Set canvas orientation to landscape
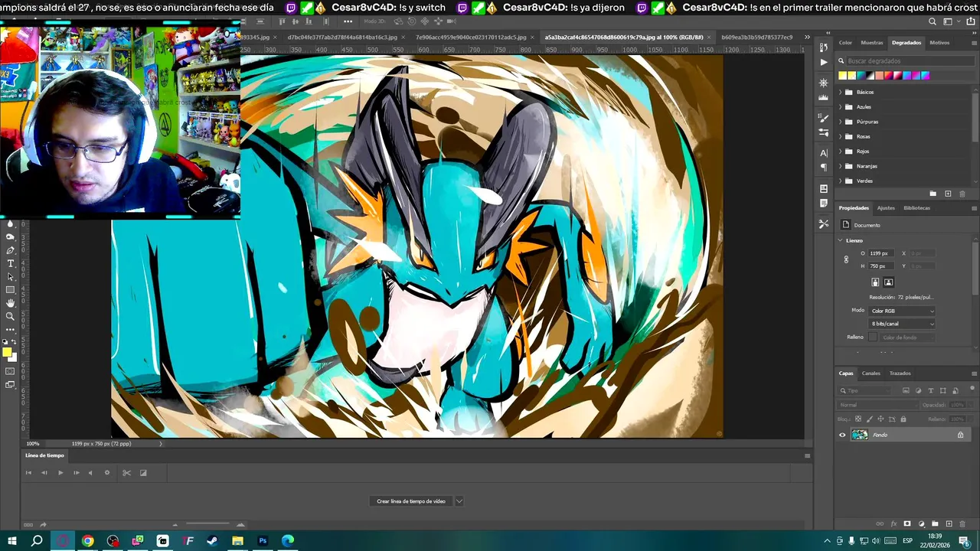The width and height of the screenshot is (980, 551). point(888,282)
